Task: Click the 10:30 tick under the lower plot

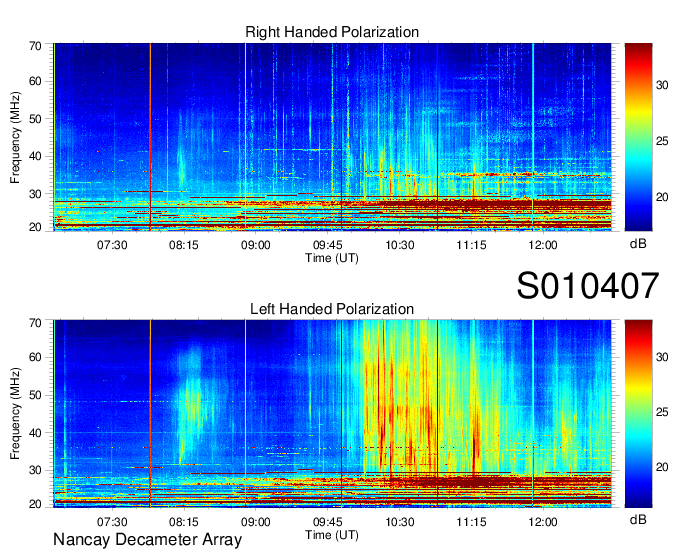Action: (x=400, y=522)
